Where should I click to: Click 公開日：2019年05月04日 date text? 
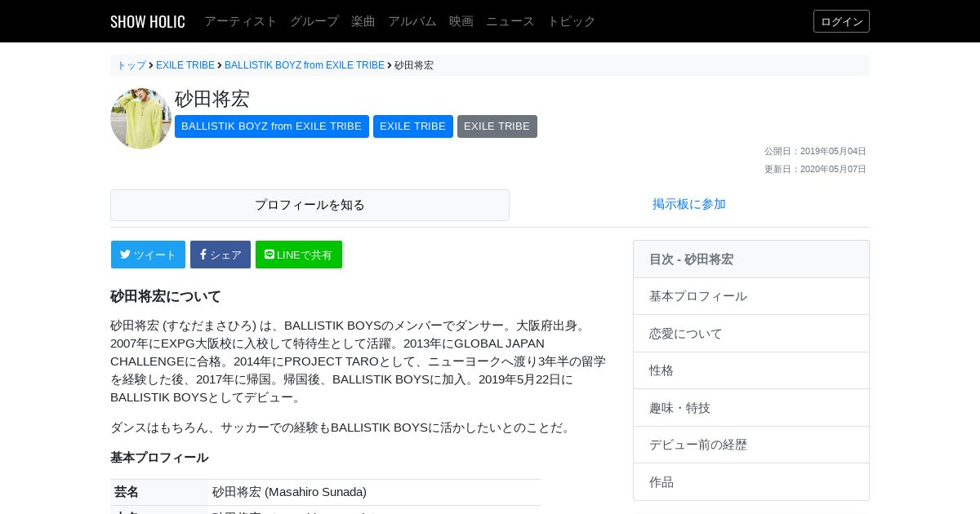click(815, 151)
